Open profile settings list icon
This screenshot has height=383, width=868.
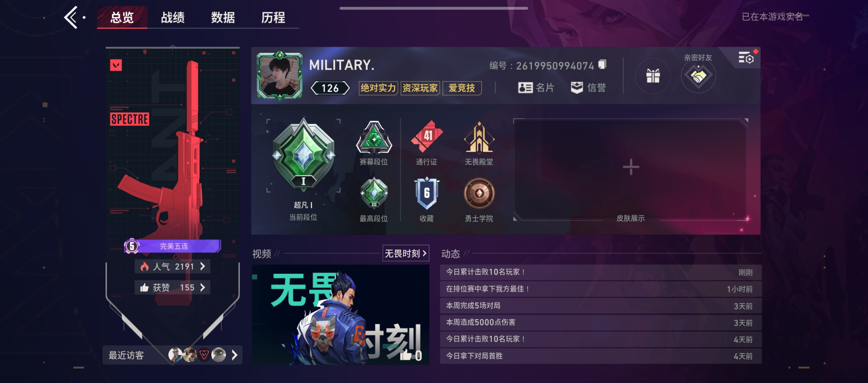pos(746,58)
